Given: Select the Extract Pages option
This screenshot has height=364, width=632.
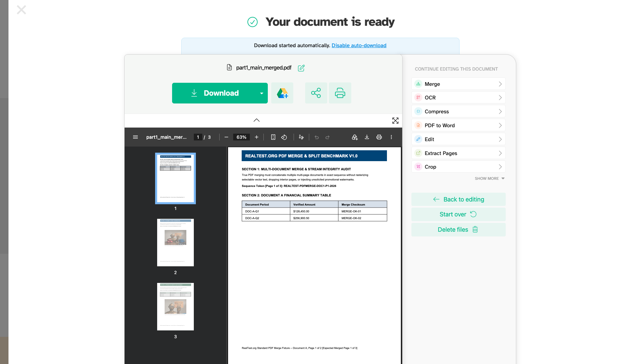Looking at the screenshot, I should click(459, 153).
